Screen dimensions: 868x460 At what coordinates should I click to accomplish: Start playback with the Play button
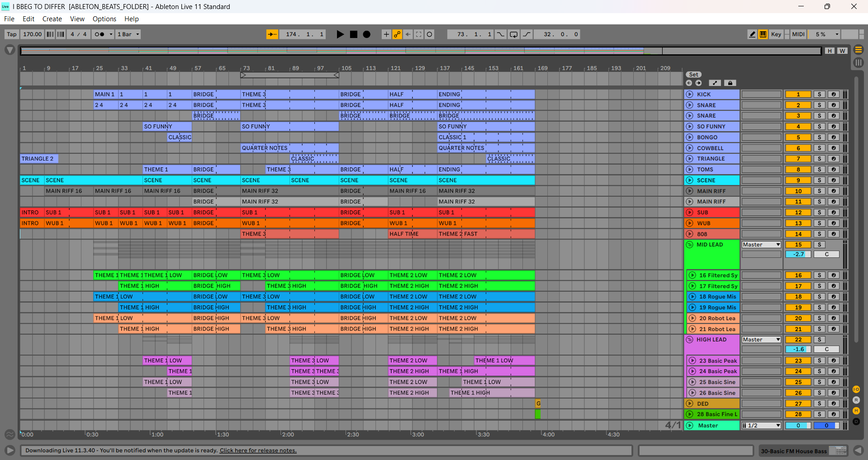point(340,34)
